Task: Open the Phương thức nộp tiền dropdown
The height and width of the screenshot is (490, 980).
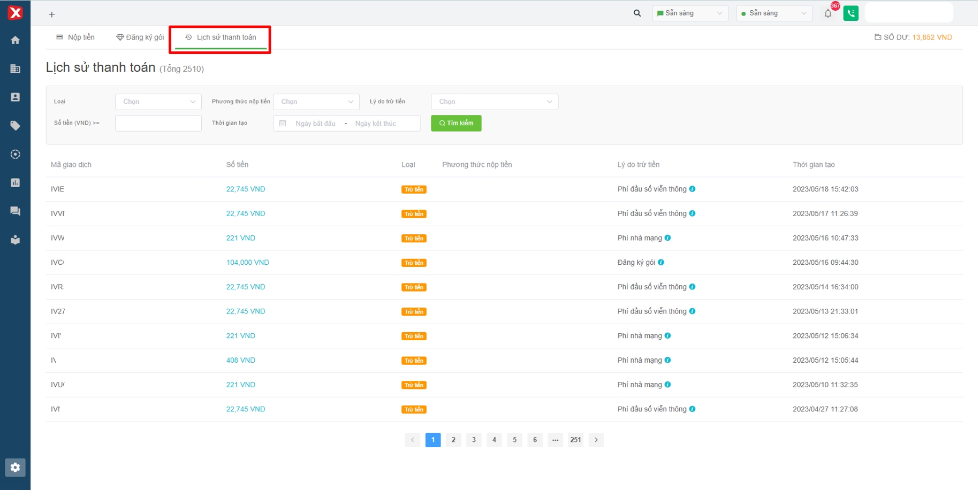Action: [x=316, y=102]
